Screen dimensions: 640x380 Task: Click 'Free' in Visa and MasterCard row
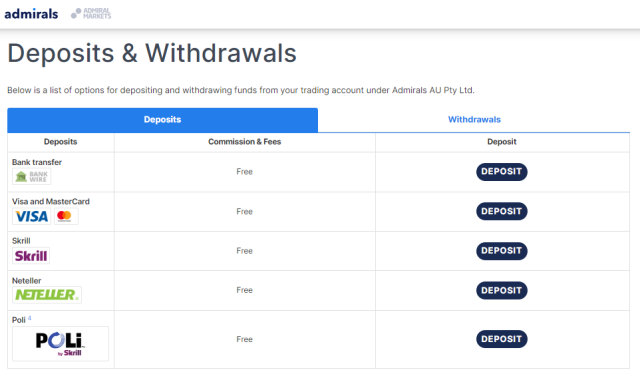[244, 212]
